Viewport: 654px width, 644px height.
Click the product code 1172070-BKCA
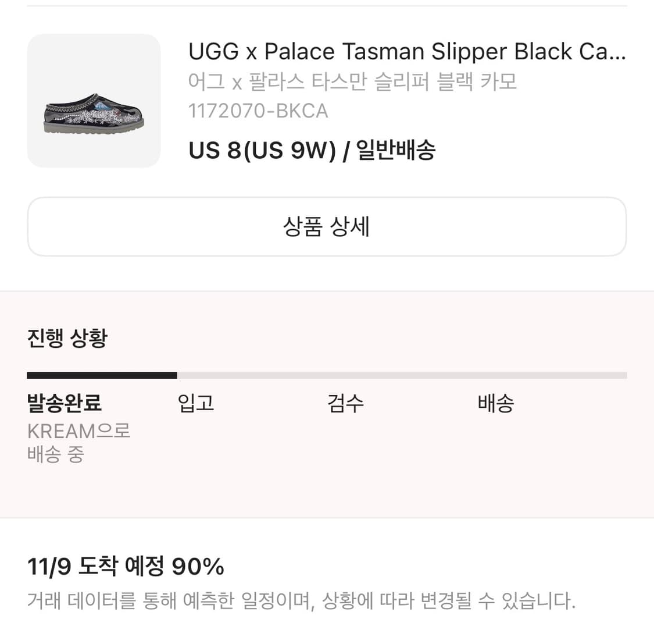pos(258,111)
